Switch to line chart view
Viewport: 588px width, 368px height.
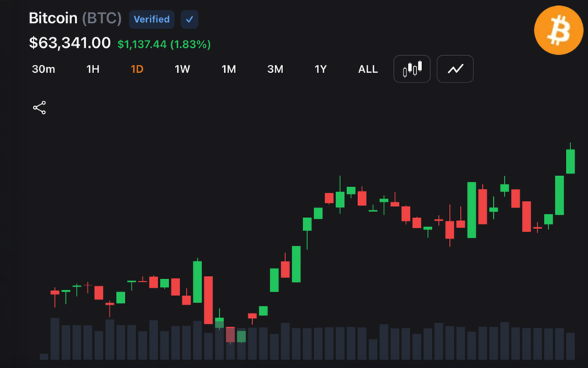(x=455, y=69)
